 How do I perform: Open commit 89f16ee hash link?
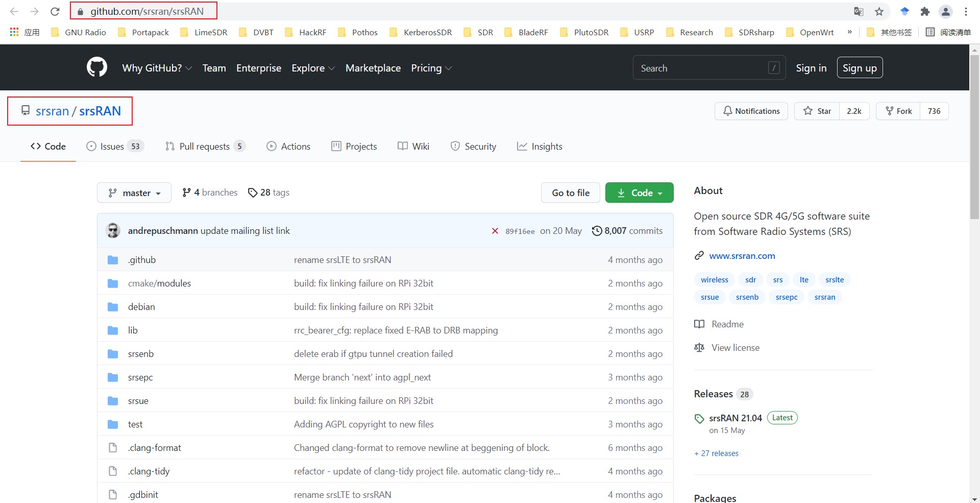point(520,231)
